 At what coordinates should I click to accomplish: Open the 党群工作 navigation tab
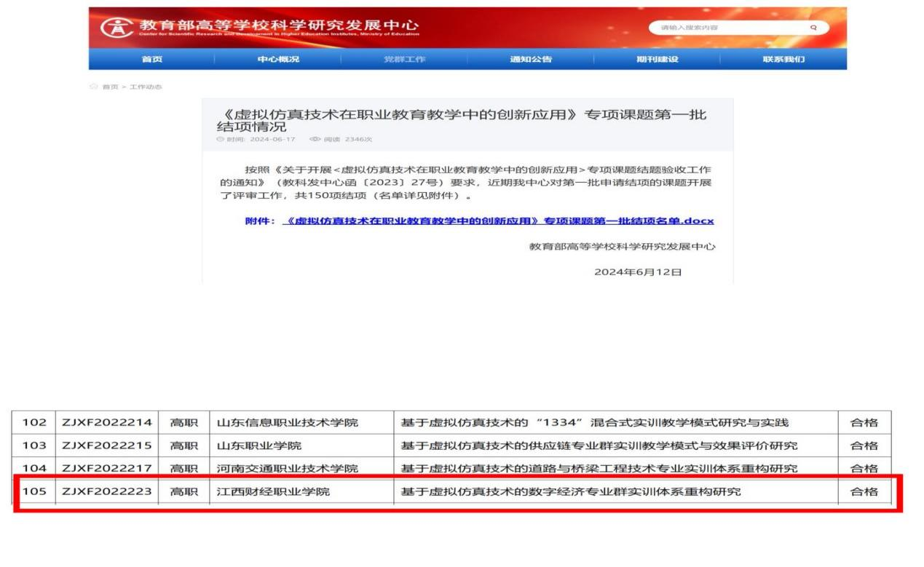(x=405, y=60)
